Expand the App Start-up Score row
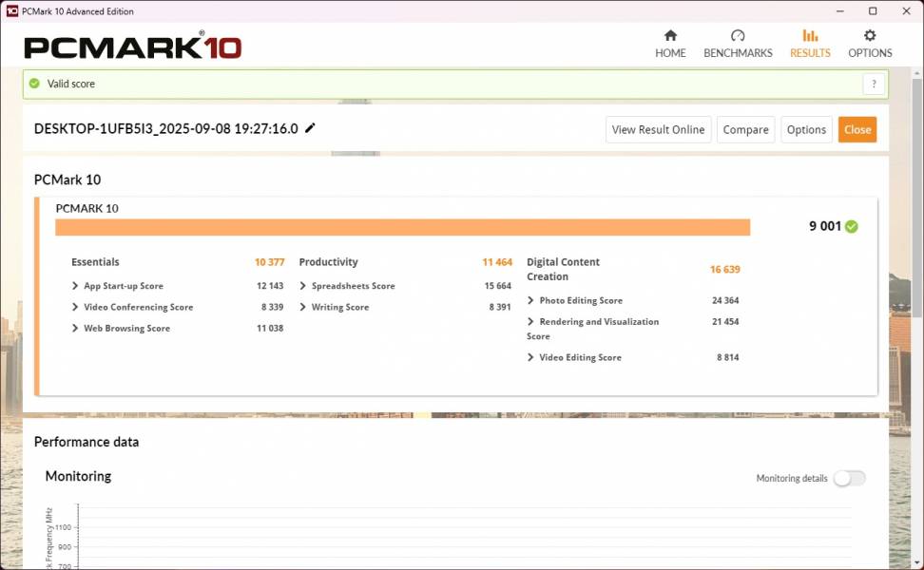Screen dimensions: 924x570 (x=75, y=286)
